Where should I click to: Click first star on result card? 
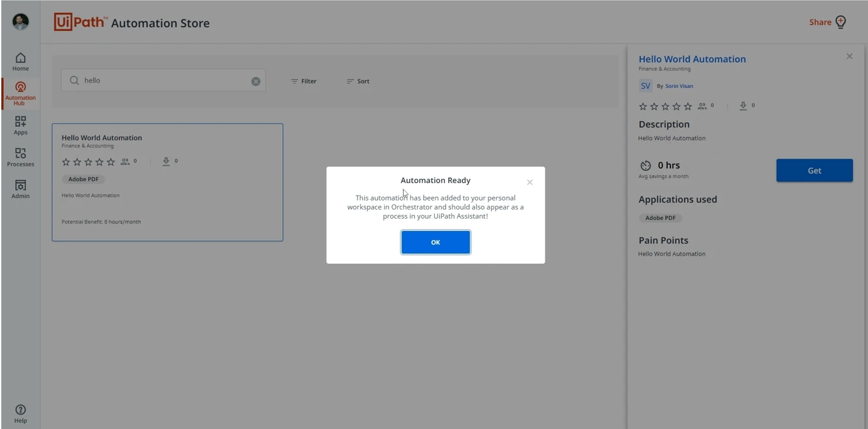[66, 162]
